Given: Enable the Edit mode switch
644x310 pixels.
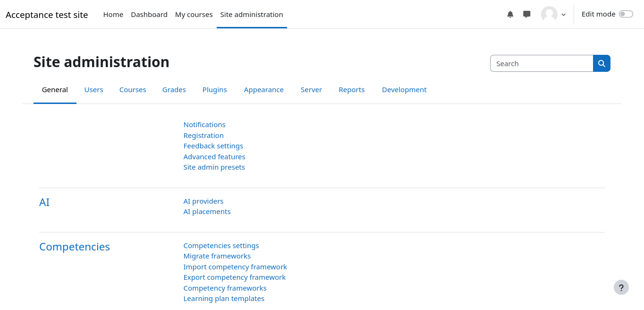Looking at the screenshot, I should point(626,14).
